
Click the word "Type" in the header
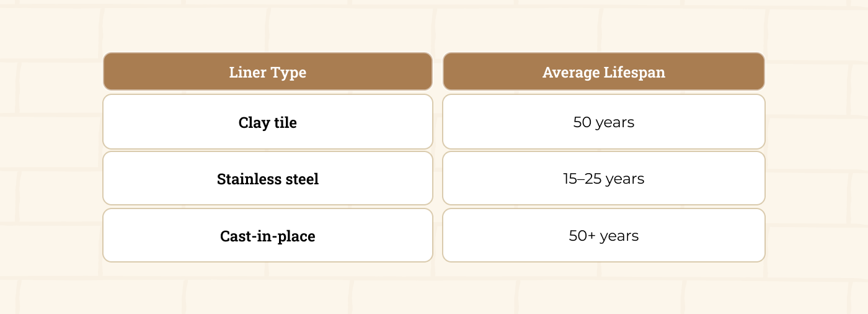pyautogui.click(x=289, y=73)
